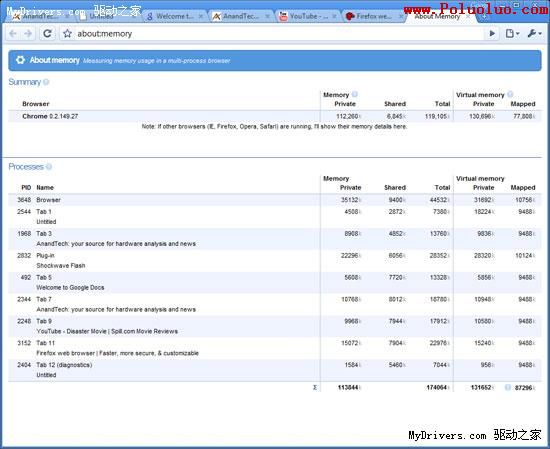
Task: Click the help icon beside Summary Memory header
Action: [x=355, y=94]
